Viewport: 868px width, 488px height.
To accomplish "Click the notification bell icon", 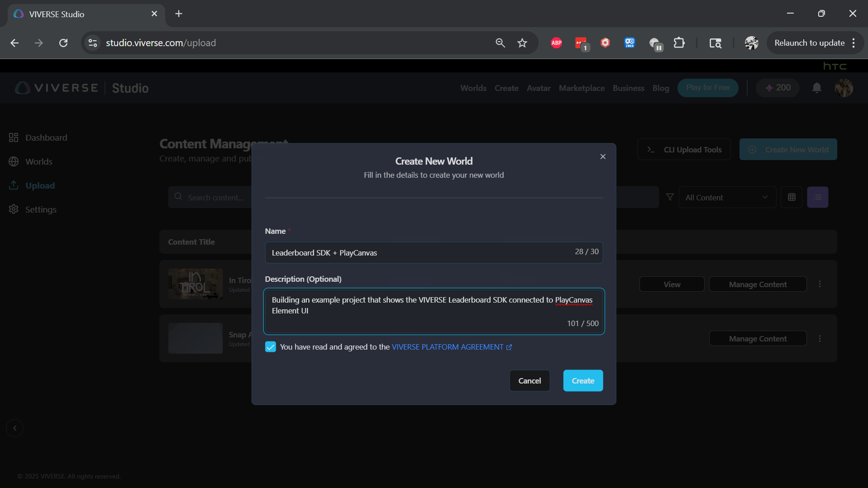I will coord(816,88).
